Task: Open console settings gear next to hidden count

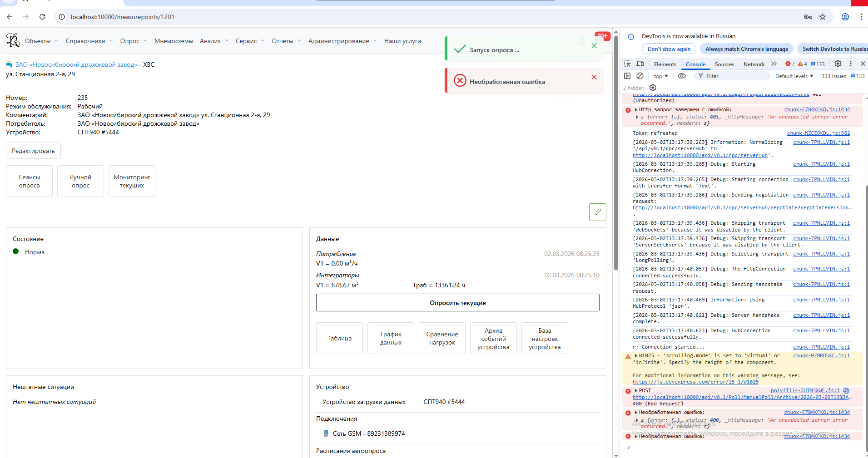Action: (x=653, y=88)
